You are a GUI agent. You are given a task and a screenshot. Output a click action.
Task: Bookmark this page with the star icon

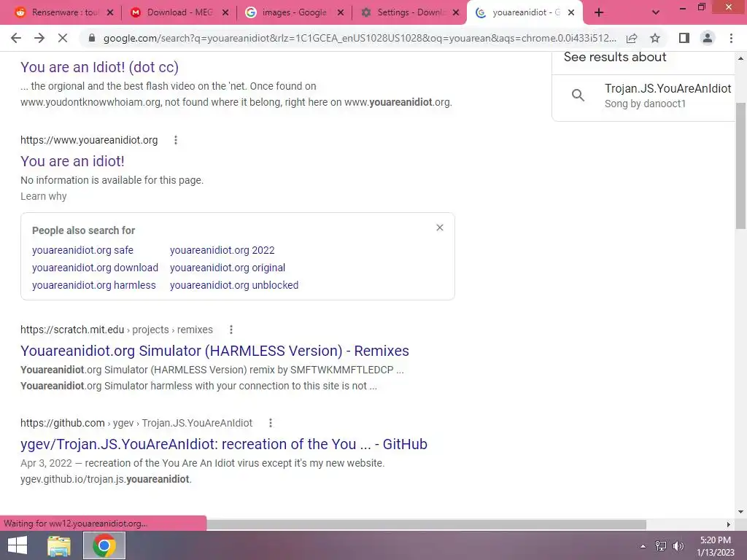[x=655, y=38]
